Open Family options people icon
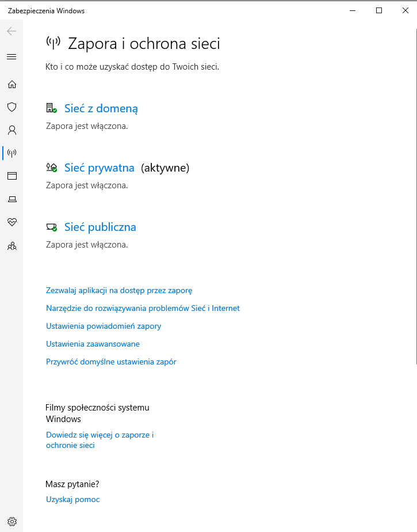The width and height of the screenshot is (417, 532). (12, 246)
